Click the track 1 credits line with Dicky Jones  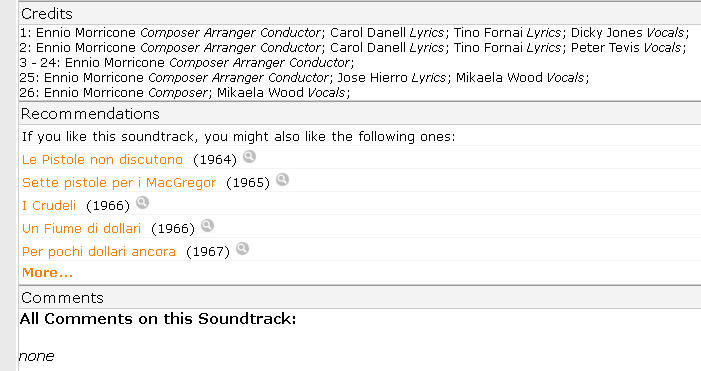click(355, 33)
